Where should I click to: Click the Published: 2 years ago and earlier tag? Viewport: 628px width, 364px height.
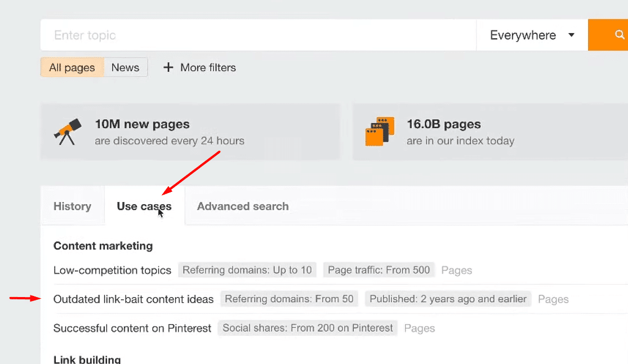point(448,299)
